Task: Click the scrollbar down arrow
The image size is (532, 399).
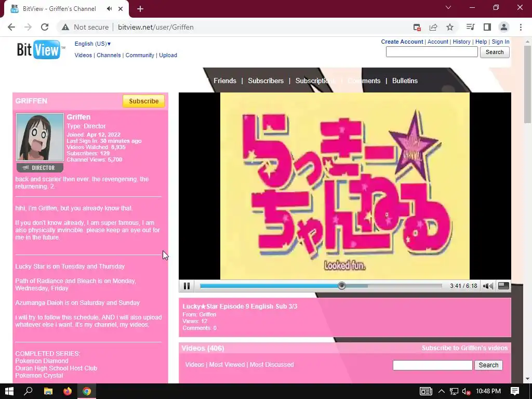Action: 527,379
